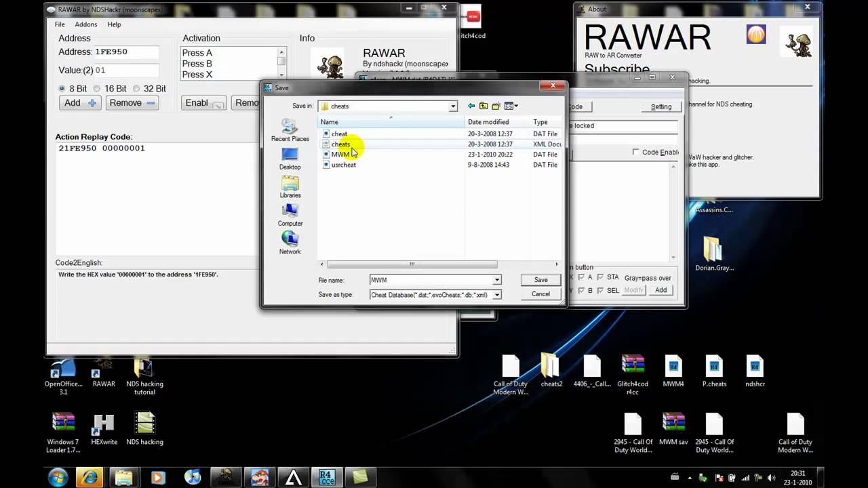Screen dimensions: 868x488
Task: Expand the Save as type dropdown
Action: pyautogui.click(x=496, y=295)
